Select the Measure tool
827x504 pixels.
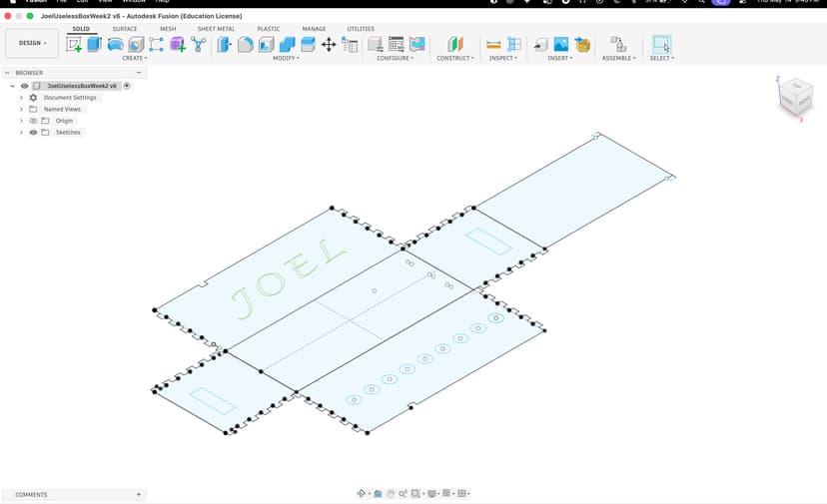click(x=493, y=44)
